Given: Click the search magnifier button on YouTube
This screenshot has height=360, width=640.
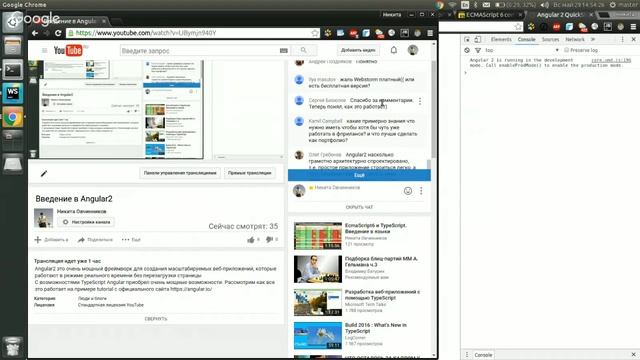Looking at the screenshot, I should point(303,50).
